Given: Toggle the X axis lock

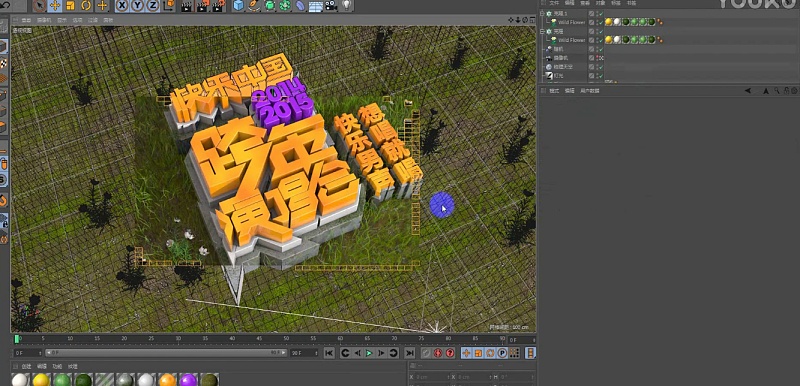Looking at the screenshot, I should coord(122,6).
